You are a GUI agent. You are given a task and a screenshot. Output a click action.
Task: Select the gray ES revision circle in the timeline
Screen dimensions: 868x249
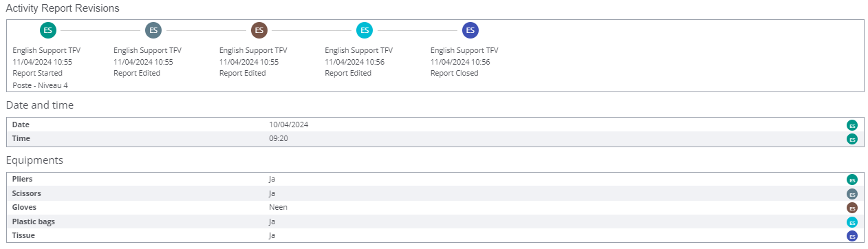pos(153,30)
